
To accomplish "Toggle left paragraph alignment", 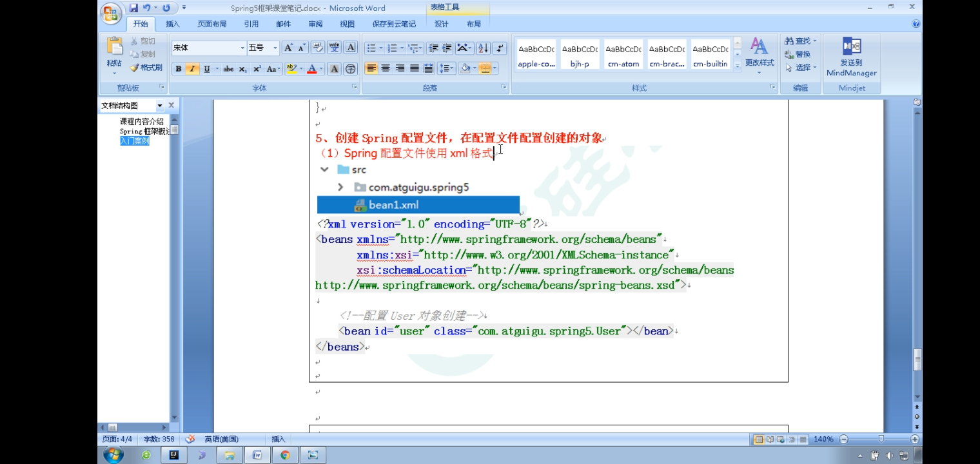I will [x=371, y=68].
